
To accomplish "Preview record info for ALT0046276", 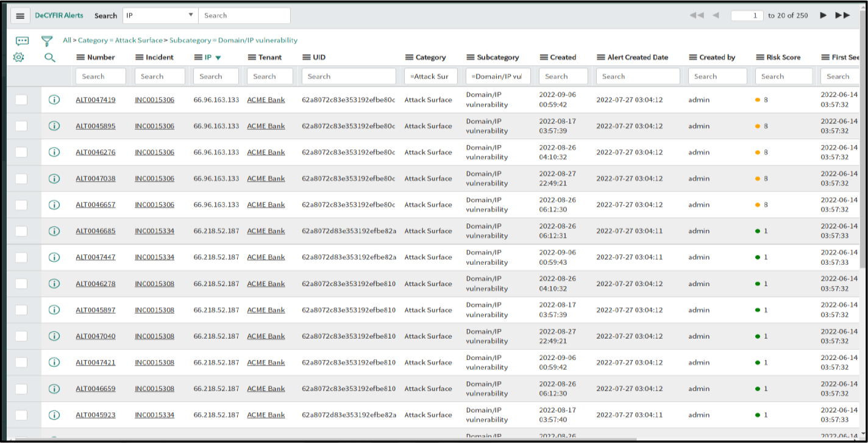I will 54,152.
